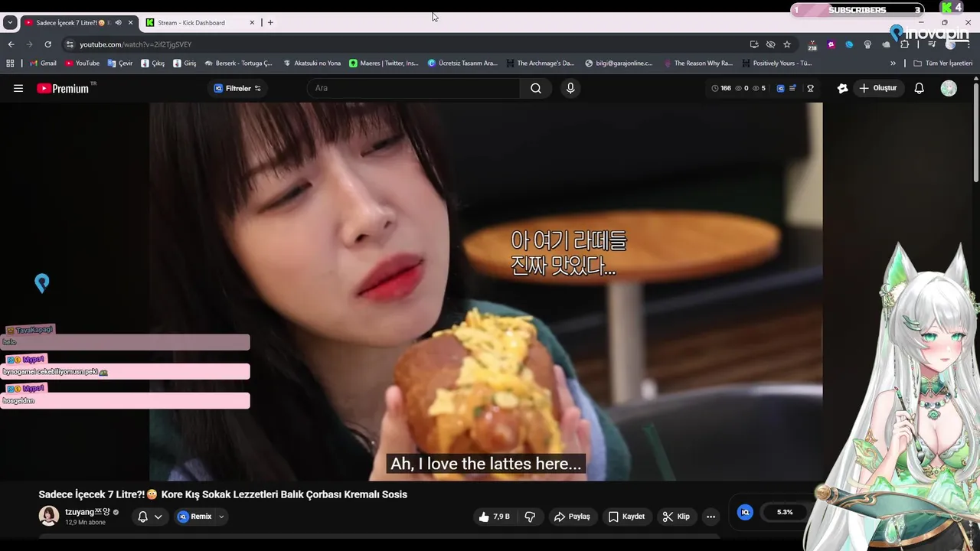
Task: Reload the current page
Action: [47, 44]
